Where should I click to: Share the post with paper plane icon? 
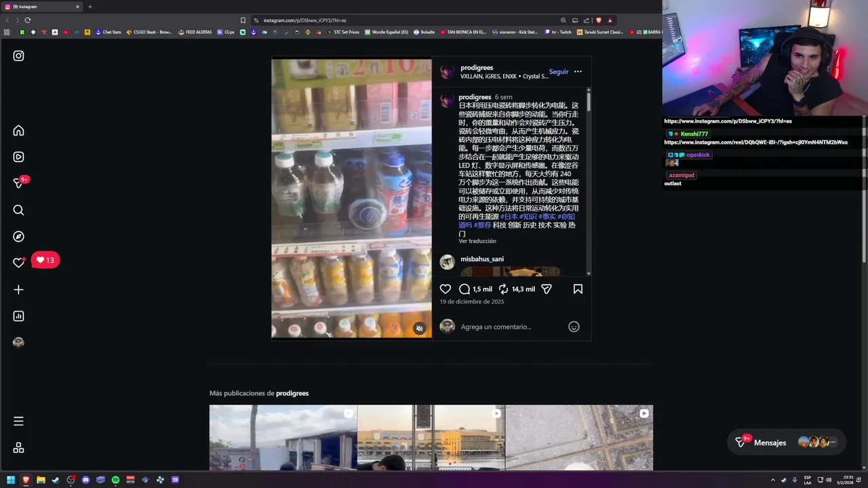(x=547, y=289)
